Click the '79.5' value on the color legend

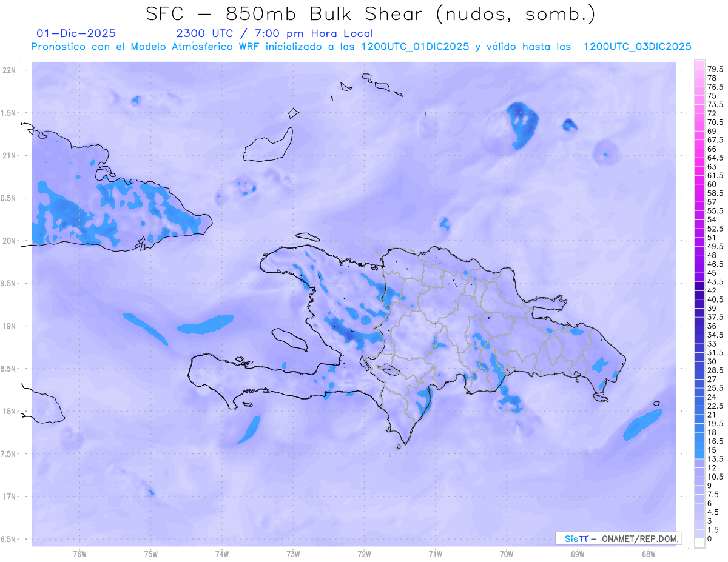click(x=715, y=69)
